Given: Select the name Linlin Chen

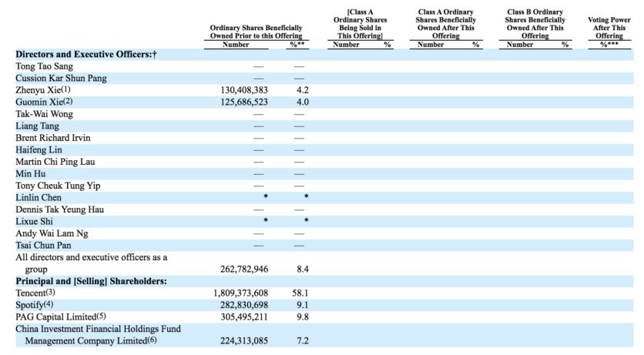Looking at the screenshot, I should [39, 197].
